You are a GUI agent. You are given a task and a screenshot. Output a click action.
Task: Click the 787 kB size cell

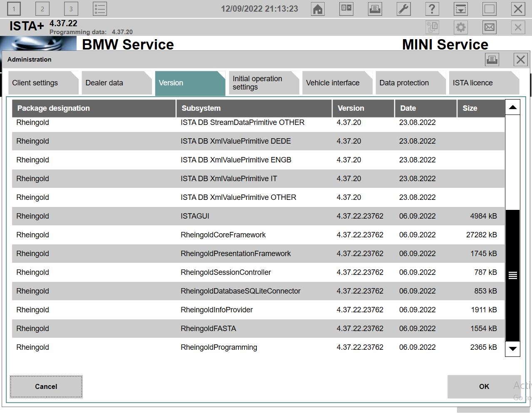485,272
